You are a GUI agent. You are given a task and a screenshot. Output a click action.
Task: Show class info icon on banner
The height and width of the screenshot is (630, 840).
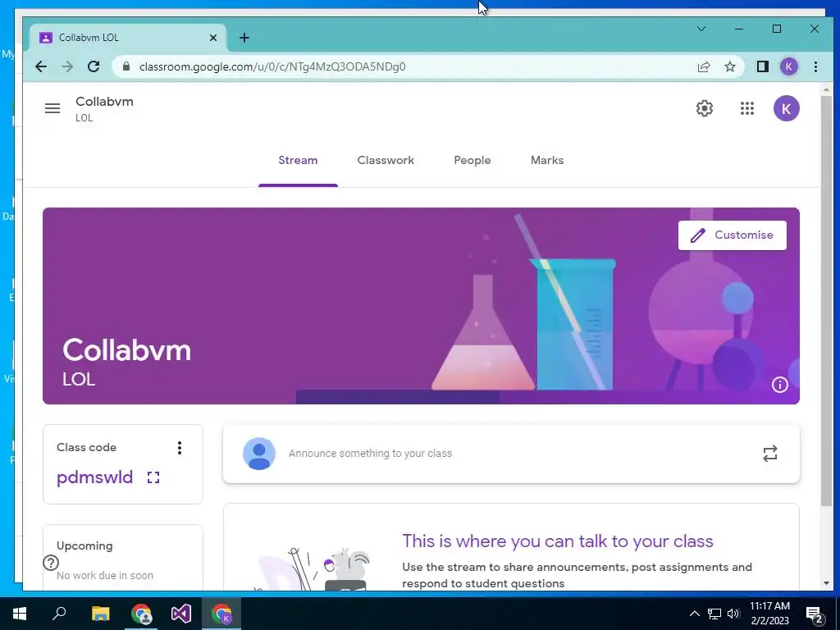(x=779, y=385)
